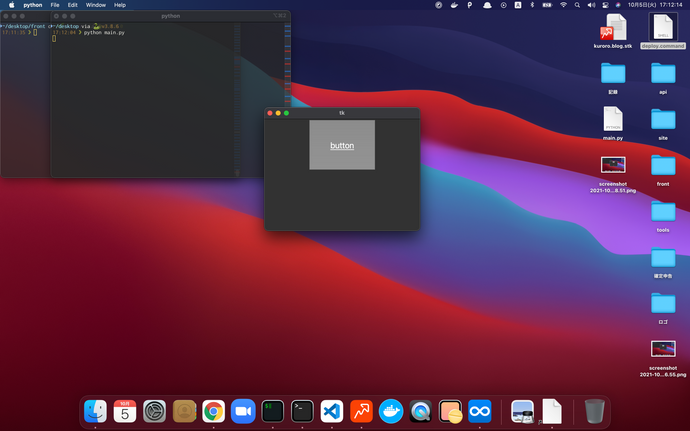This screenshot has height=431, width=690.
Task: Open Contacts app in the dock
Action: (184, 411)
